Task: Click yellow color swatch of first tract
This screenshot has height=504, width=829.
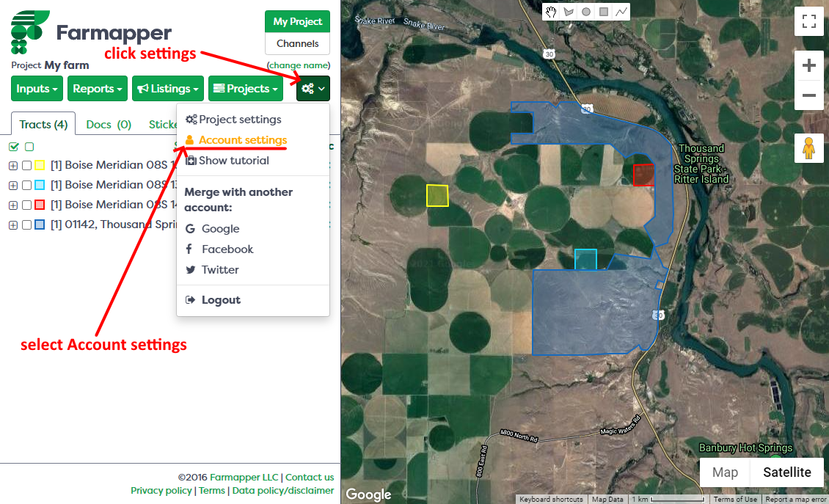Action: pos(40,166)
